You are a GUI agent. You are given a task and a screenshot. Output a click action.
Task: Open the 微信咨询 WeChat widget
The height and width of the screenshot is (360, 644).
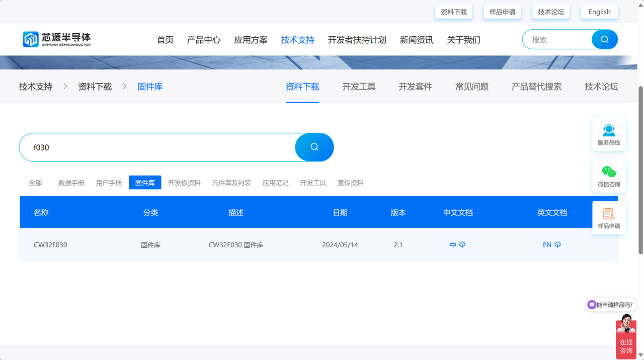coord(609,176)
